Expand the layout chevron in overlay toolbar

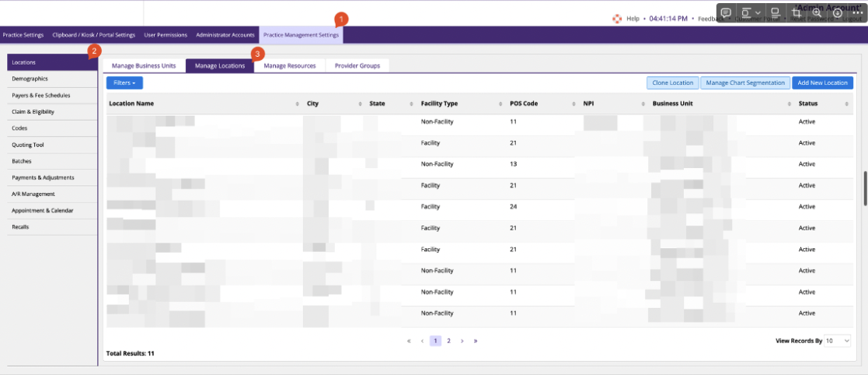click(x=758, y=12)
